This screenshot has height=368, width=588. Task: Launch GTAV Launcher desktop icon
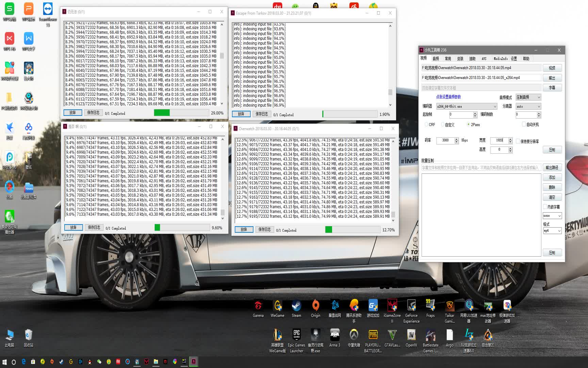pyautogui.click(x=392, y=338)
